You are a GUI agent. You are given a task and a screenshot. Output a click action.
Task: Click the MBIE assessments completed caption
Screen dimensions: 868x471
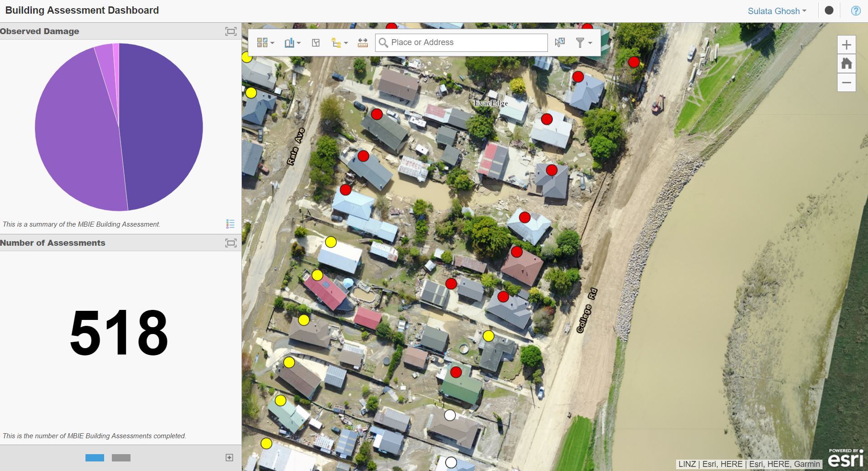point(95,436)
